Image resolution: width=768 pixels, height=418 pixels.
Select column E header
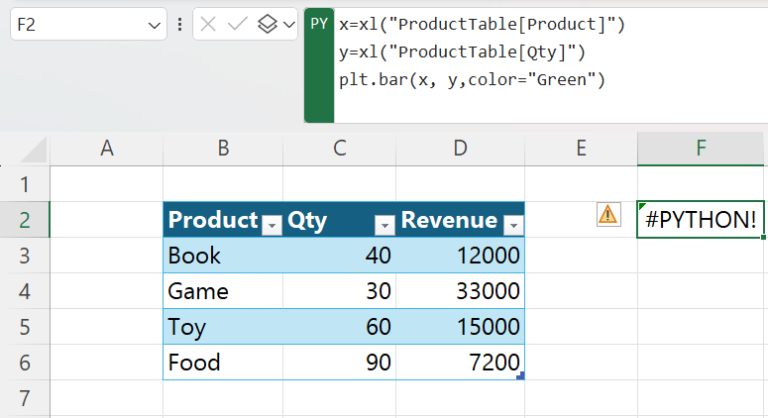(x=581, y=148)
